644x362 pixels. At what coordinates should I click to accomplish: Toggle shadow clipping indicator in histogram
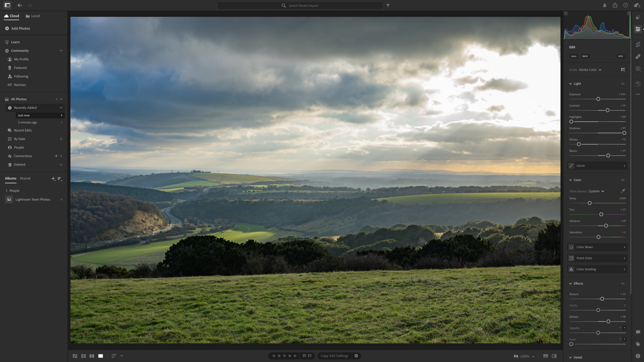[x=566, y=13]
